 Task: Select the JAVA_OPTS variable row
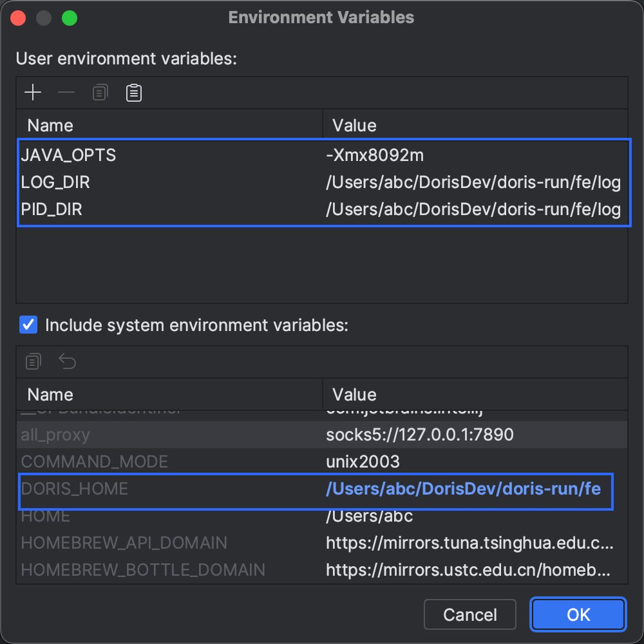tap(69, 155)
